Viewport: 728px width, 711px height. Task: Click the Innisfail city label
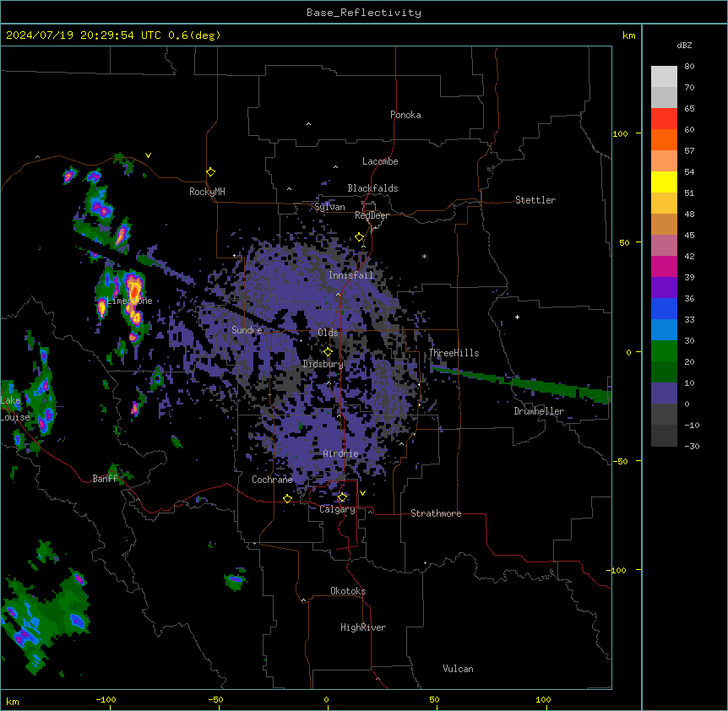click(351, 275)
